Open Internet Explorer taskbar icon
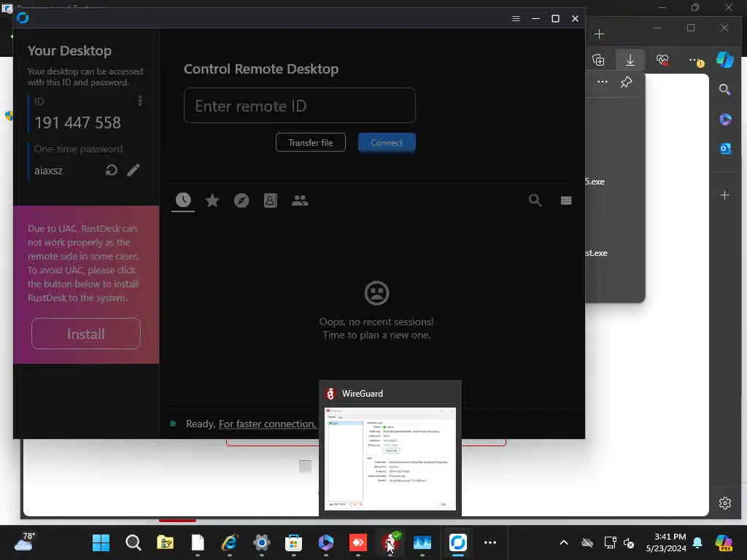Screen dimensions: 747x560 pyautogui.click(x=229, y=542)
